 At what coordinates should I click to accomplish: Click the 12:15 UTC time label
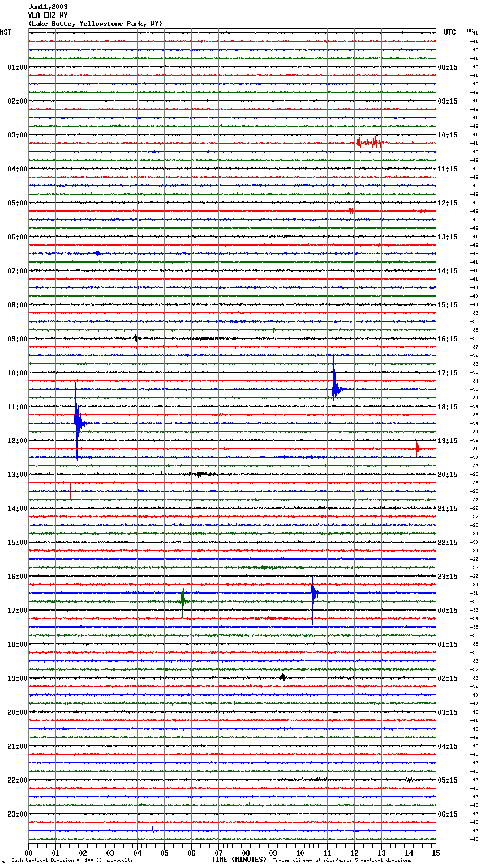(x=448, y=203)
